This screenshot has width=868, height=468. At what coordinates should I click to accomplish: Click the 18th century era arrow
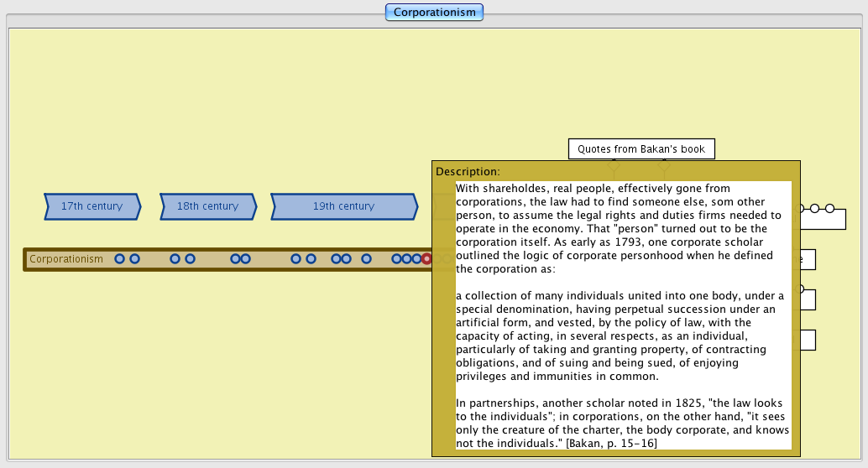click(x=208, y=206)
